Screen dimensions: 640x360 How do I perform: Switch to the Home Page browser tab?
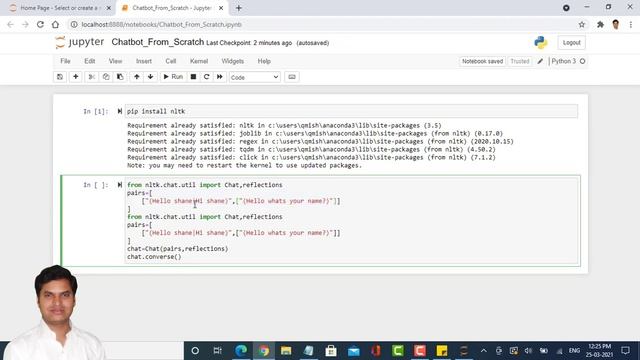pos(60,8)
